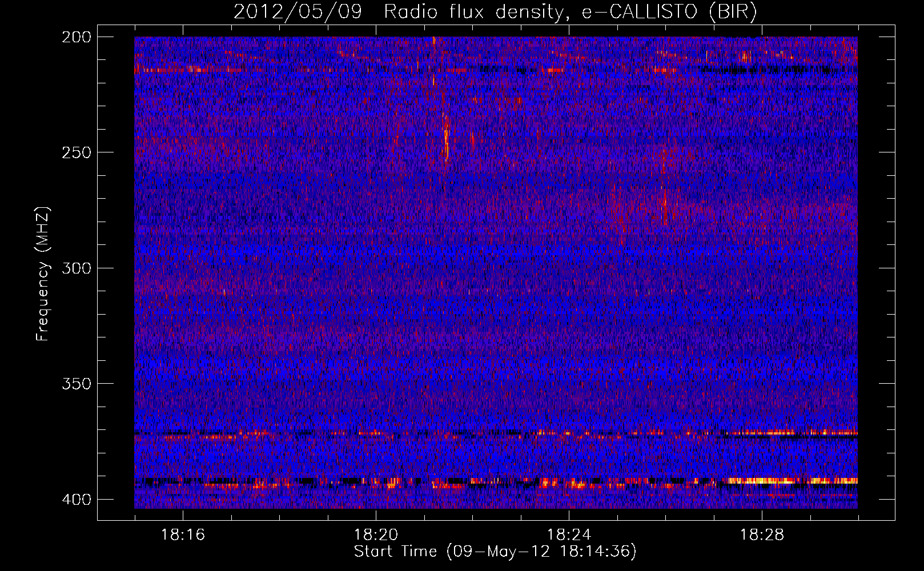Screen dimensions: 924x571
Task: Click the 300 frequency tick label
Action: click(x=76, y=268)
